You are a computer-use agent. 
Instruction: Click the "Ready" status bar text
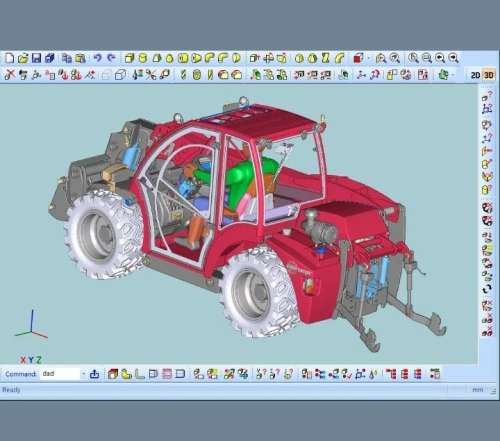11,390
